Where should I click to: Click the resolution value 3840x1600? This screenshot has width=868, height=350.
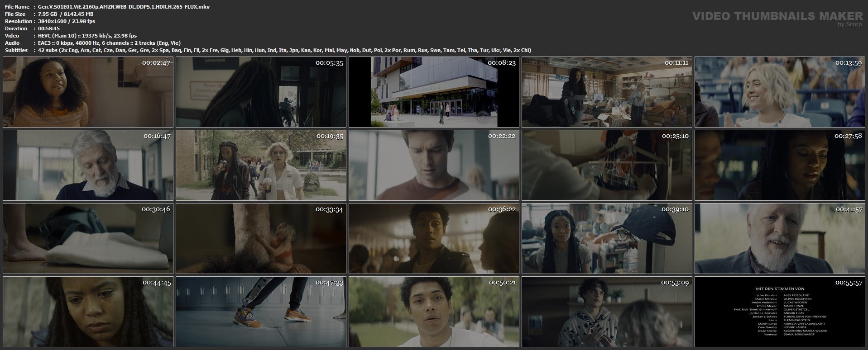click(x=67, y=21)
